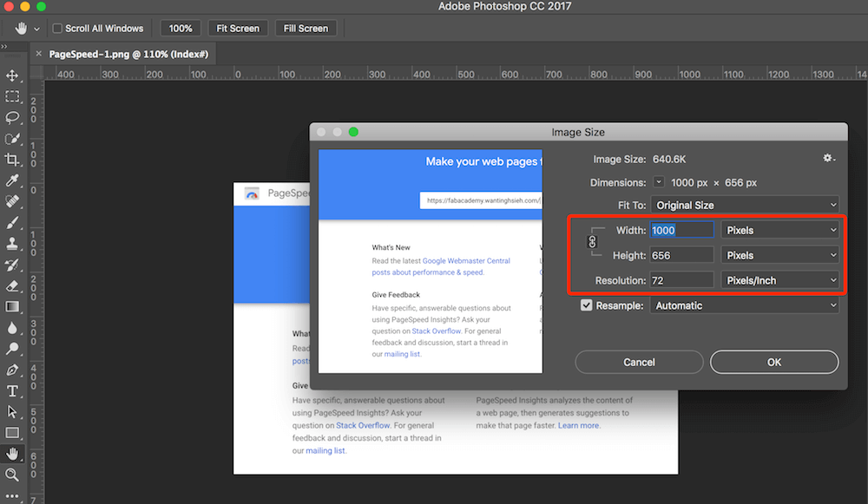Toggle the constrain proportions chain link
Image resolution: width=868 pixels, height=504 pixels.
(594, 242)
